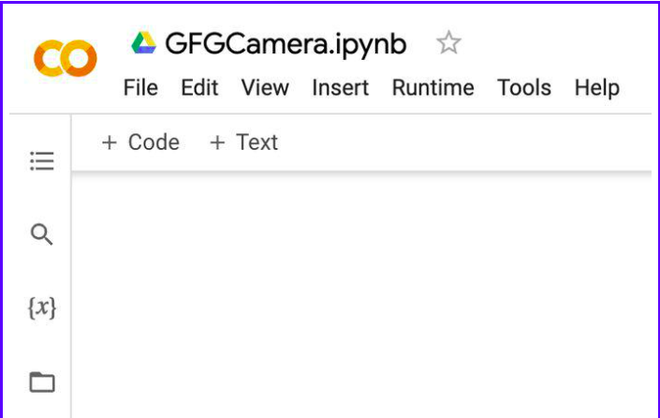This screenshot has height=418, width=660.
Task: Expand the Runtime menu
Action: [x=433, y=88]
